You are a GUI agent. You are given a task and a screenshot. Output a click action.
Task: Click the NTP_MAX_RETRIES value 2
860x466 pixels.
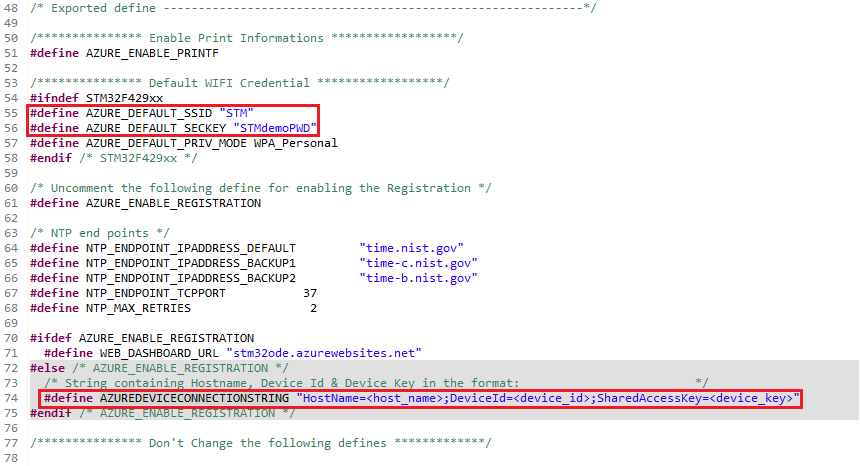(314, 308)
